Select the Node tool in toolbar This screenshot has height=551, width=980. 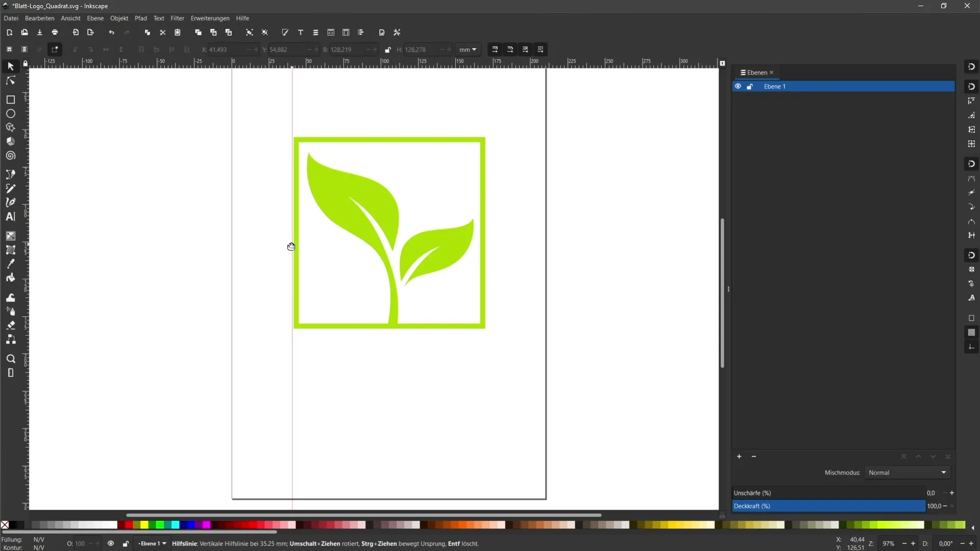[x=10, y=80]
